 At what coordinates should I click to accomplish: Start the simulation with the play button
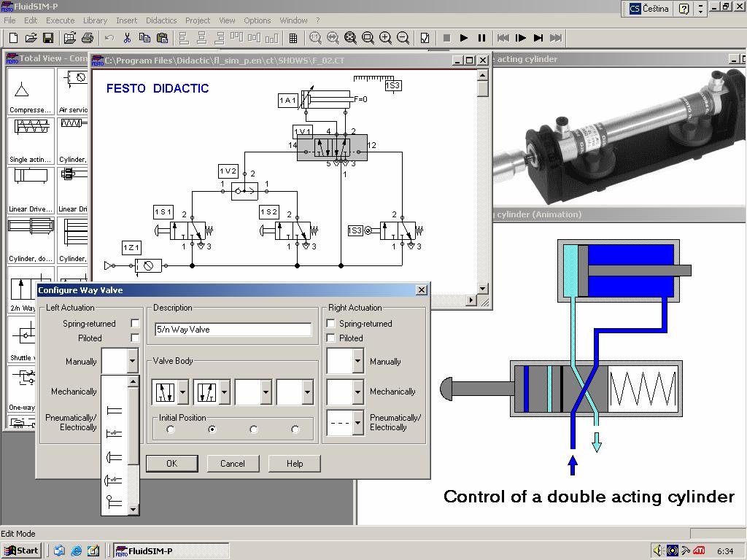tap(464, 38)
